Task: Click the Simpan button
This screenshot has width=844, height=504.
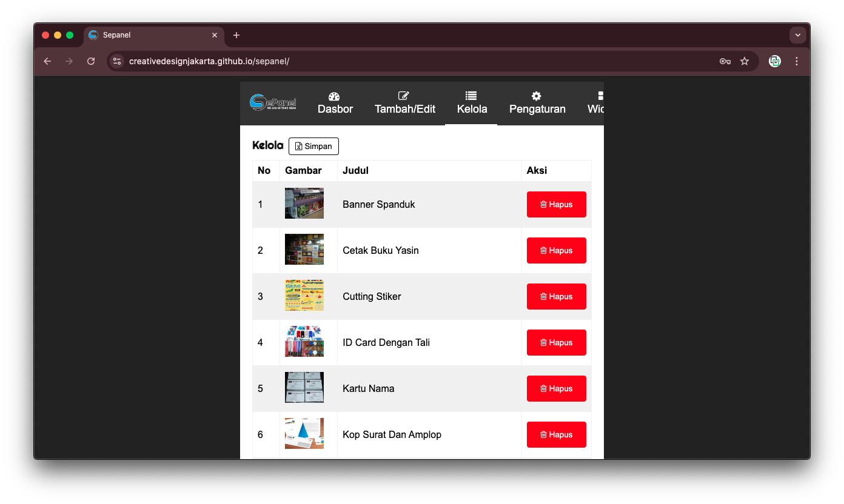Action: pyautogui.click(x=313, y=146)
